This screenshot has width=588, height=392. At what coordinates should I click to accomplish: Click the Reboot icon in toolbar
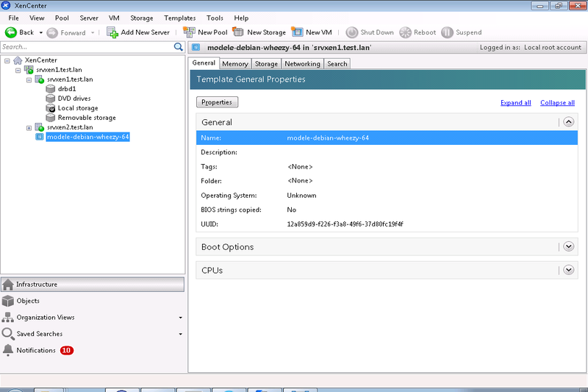point(406,32)
